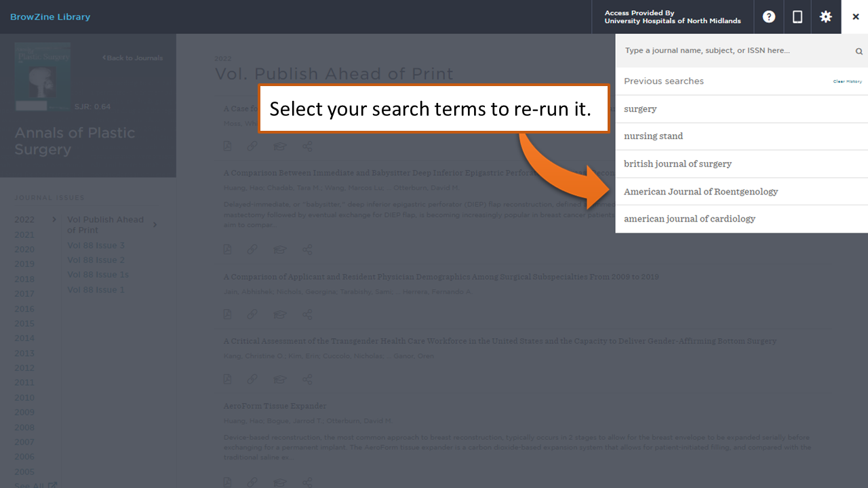Click the SJR: 0.64 score

[92, 107]
